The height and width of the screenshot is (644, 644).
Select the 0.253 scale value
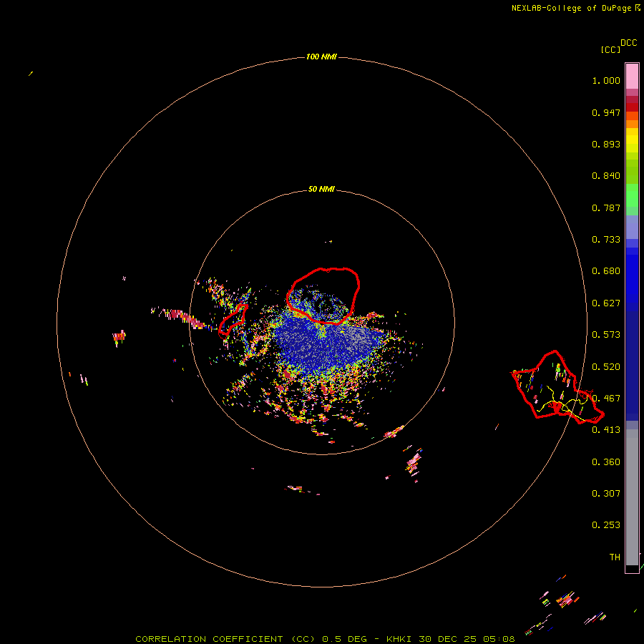tap(606, 525)
